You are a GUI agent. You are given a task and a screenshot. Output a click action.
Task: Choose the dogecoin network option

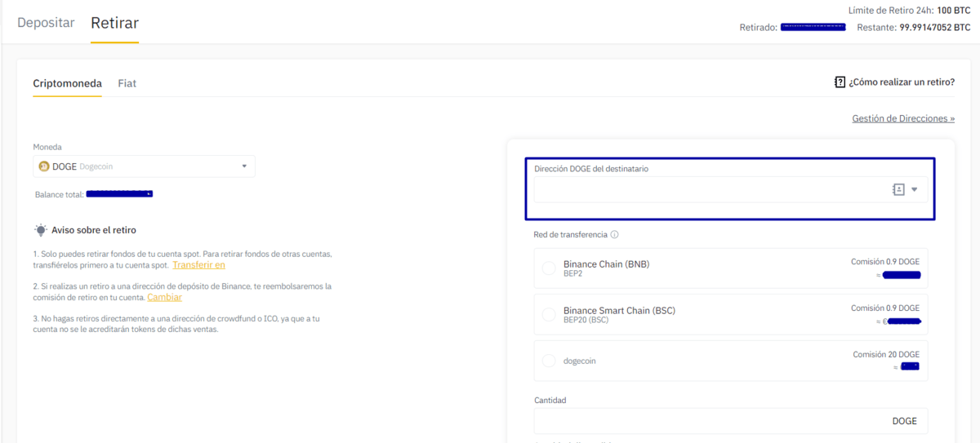click(549, 361)
